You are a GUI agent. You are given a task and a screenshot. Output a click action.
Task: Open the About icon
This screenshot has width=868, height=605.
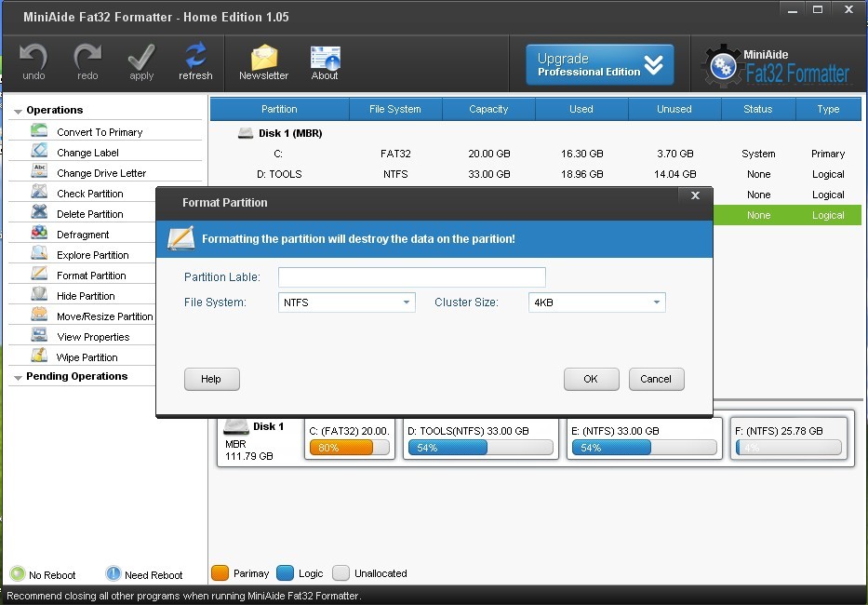coord(325,58)
